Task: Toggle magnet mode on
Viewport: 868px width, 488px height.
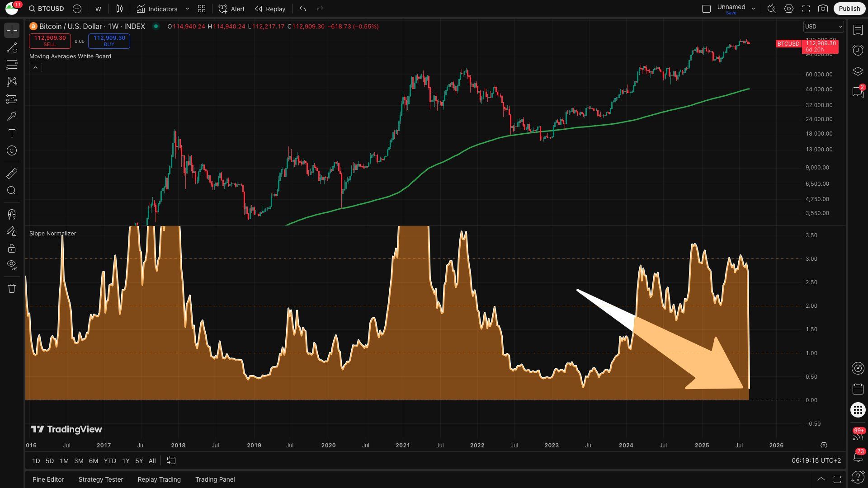Action: (x=12, y=214)
